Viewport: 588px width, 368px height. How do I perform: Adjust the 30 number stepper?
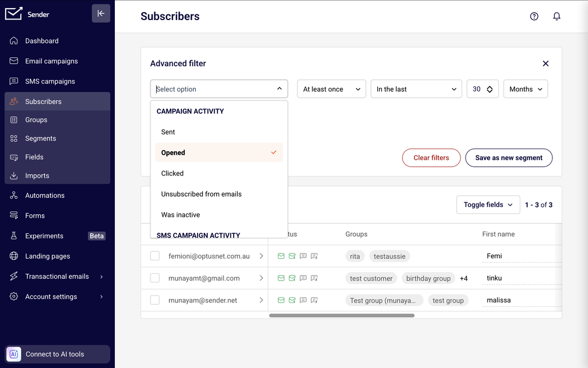click(x=489, y=89)
